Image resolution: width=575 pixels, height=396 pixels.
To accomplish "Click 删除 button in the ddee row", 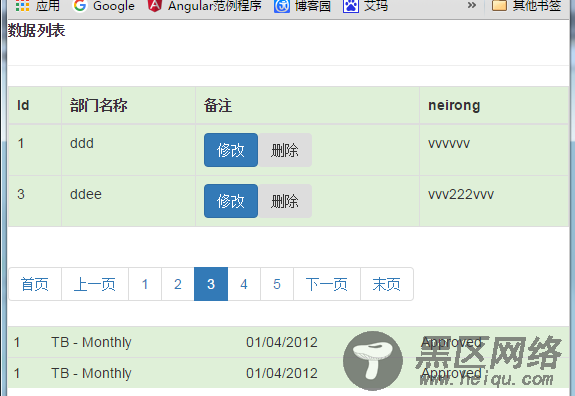I will click(285, 201).
